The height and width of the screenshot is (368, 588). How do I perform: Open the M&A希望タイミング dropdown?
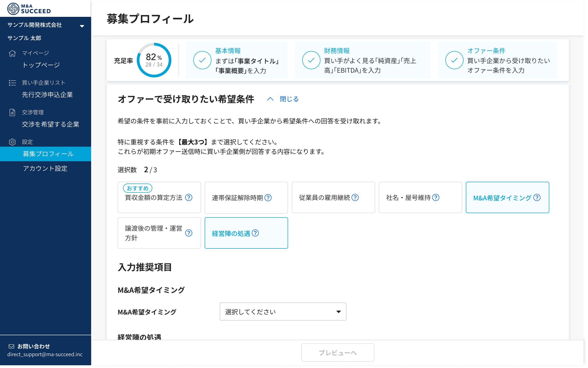click(x=283, y=312)
